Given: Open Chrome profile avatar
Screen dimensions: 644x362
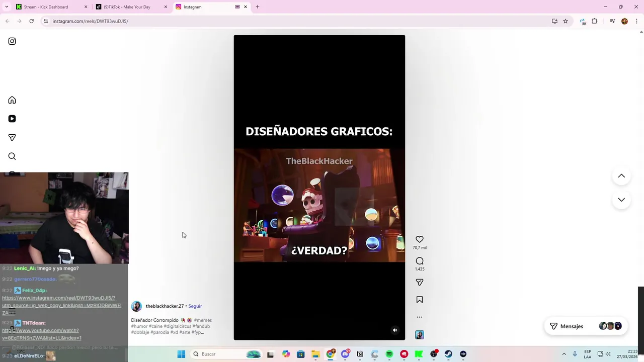Looking at the screenshot, I should [624, 21].
